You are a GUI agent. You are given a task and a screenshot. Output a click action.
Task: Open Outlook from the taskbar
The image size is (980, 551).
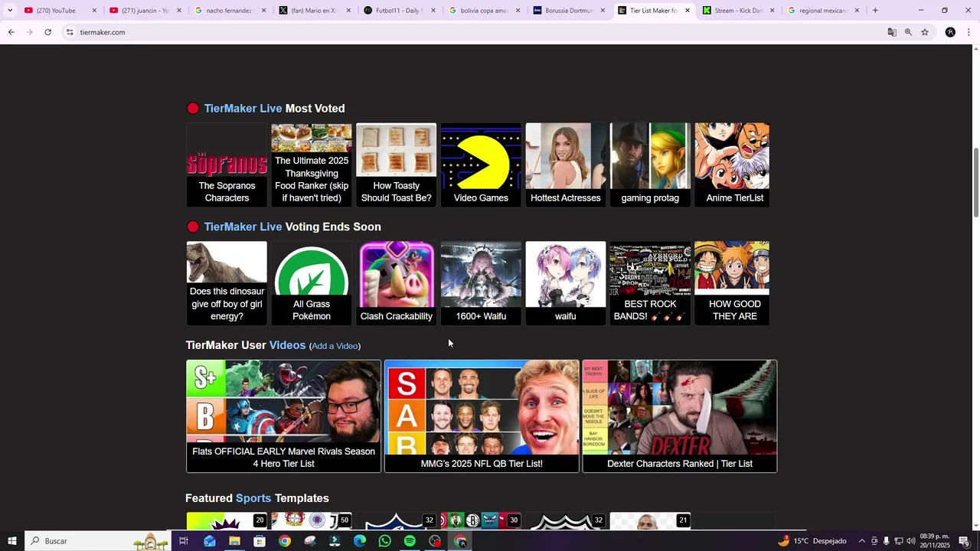[x=209, y=541]
